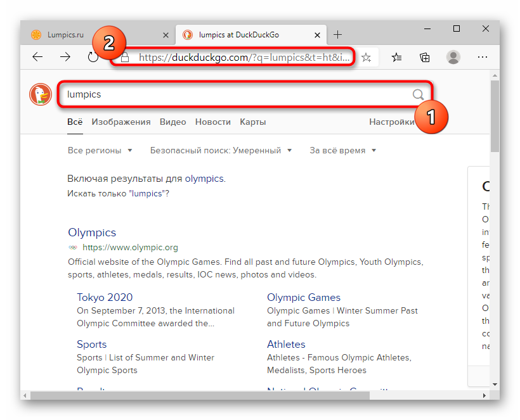Click the DuckDuckGo duck logo
The image size is (520, 420).
pos(41,94)
